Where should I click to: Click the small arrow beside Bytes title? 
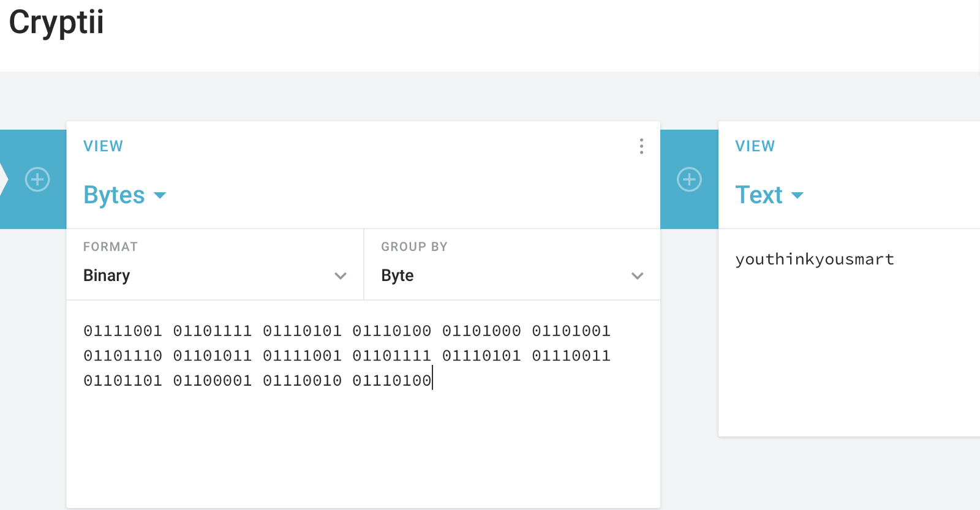pos(160,196)
